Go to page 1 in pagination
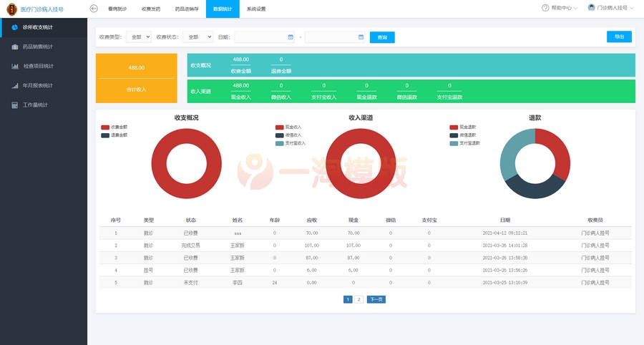This screenshot has width=644, height=345. coord(348,299)
